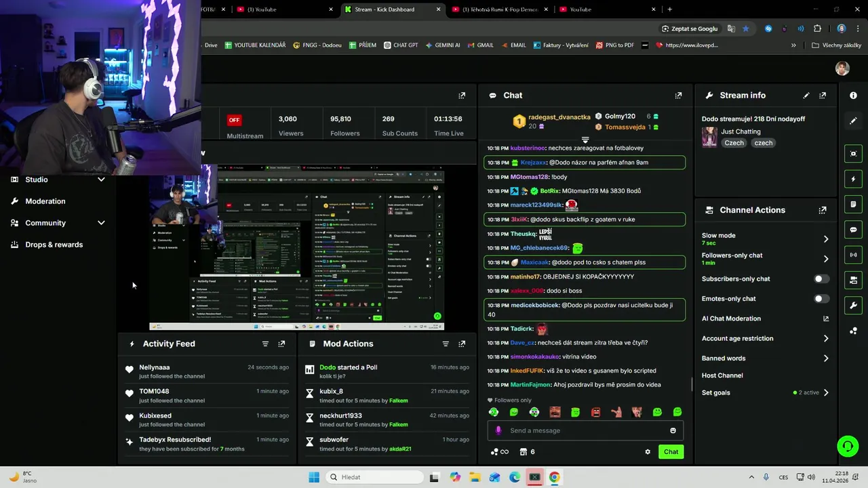Pop out the stream stats panel
The width and height of the screenshot is (868, 488).
click(x=462, y=96)
